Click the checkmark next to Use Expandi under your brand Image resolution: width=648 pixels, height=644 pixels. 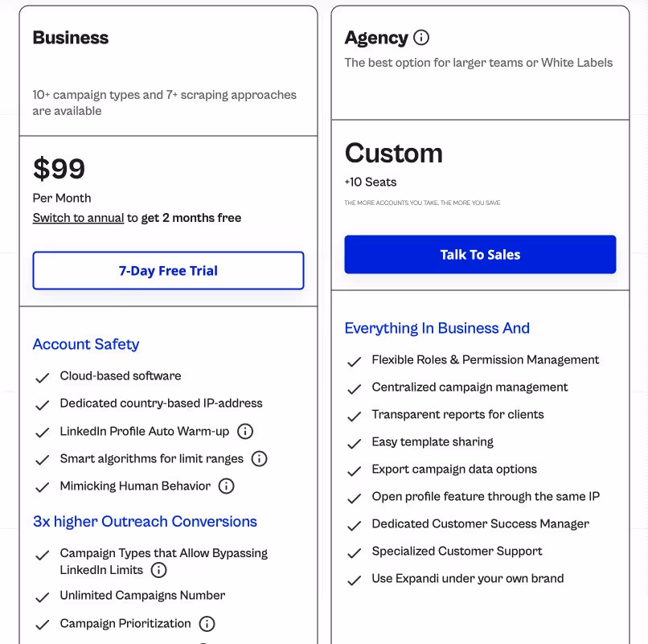355,578
